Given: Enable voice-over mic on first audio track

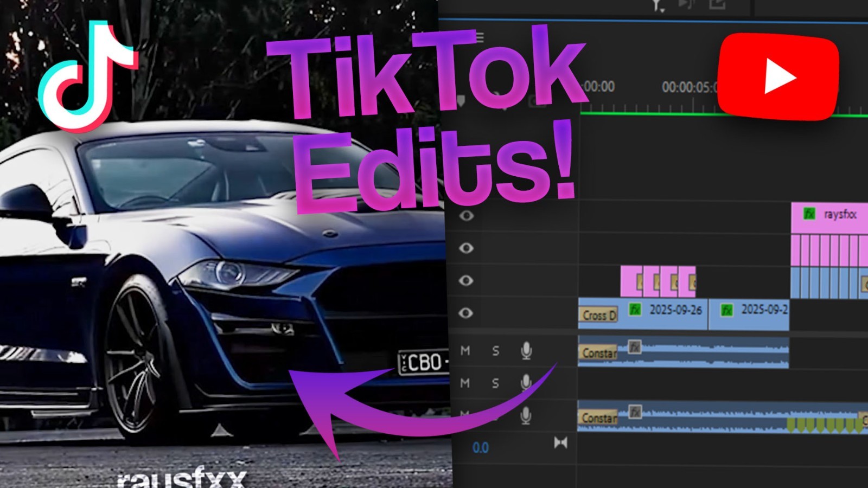Looking at the screenshot, I should [x=526, y=351].
